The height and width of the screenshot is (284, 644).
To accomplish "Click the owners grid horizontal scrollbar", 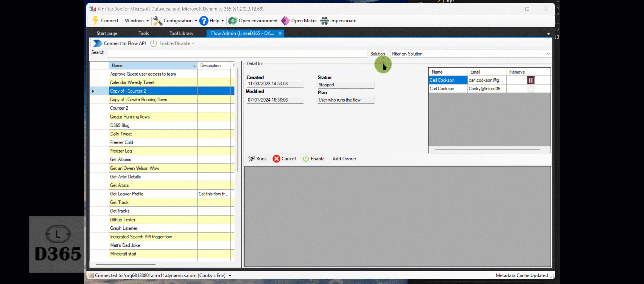I will click(487, 150).
